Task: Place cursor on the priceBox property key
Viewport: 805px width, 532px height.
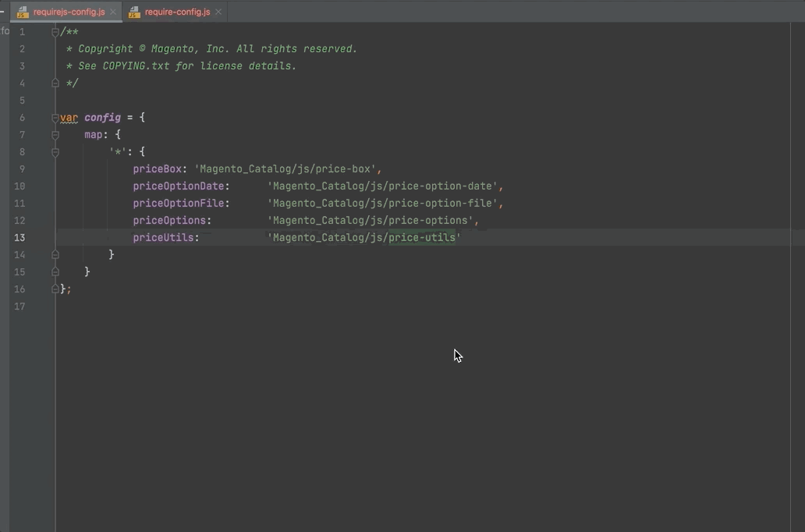Action: [x=157, y=169]
